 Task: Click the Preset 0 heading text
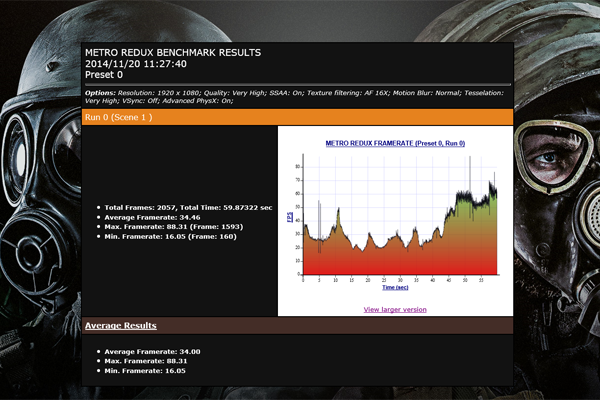(x=107, y=74)
